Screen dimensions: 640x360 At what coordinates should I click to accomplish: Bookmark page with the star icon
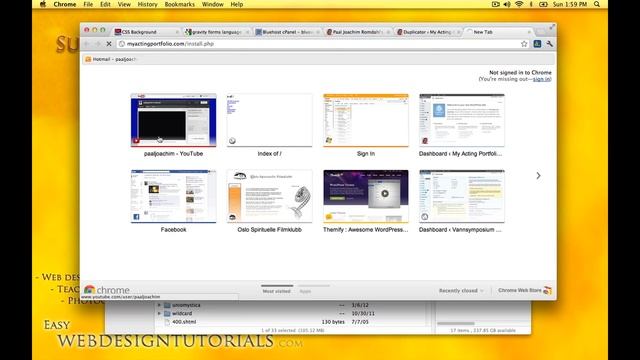[524, 44]
